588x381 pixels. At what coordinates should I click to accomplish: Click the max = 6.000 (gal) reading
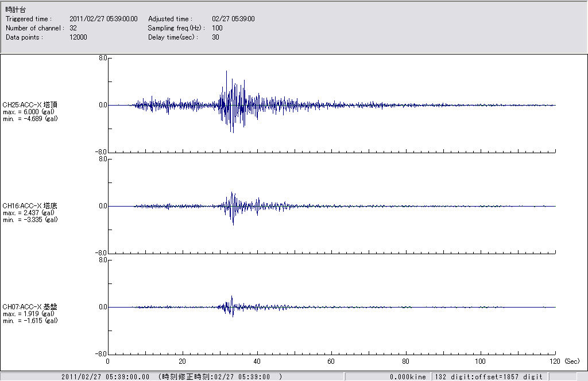29,112
